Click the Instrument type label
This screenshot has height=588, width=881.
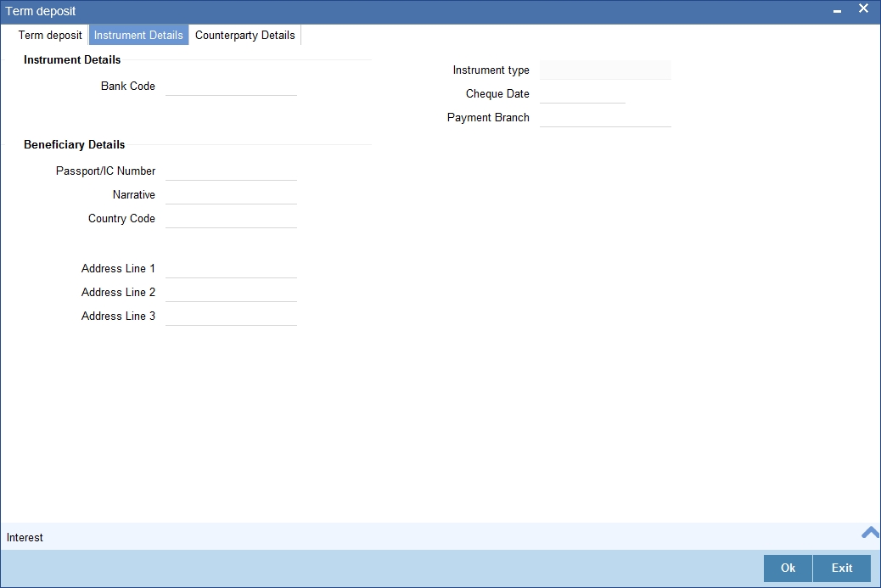click(x=491, y=70)
